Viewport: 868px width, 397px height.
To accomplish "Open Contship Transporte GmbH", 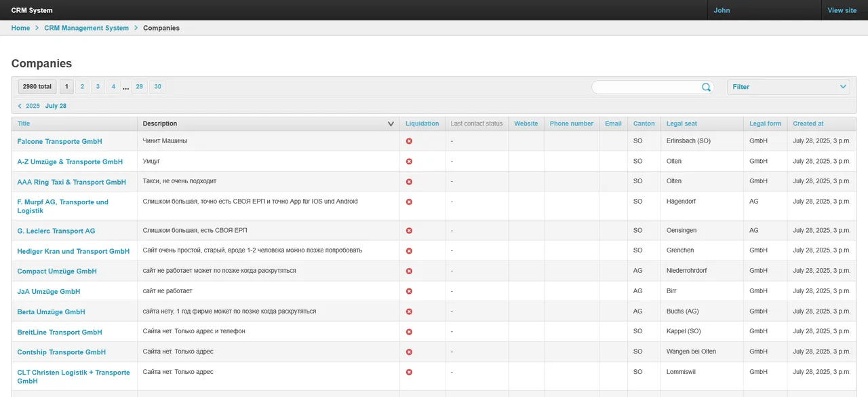I will [x=62, y=352].
